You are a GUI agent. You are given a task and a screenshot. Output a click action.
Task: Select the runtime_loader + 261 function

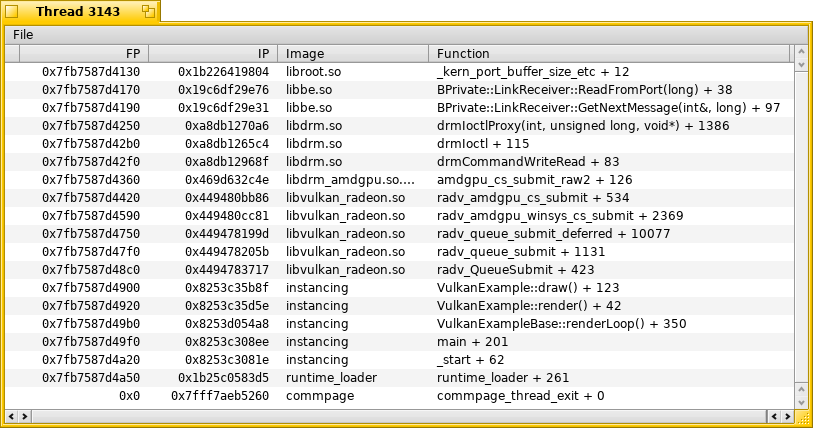coord(502,378)
